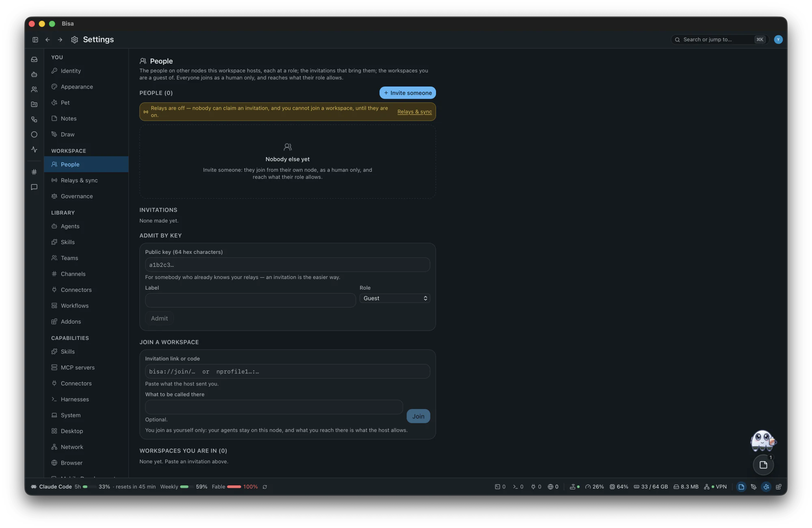Open Identity settings

86,71
